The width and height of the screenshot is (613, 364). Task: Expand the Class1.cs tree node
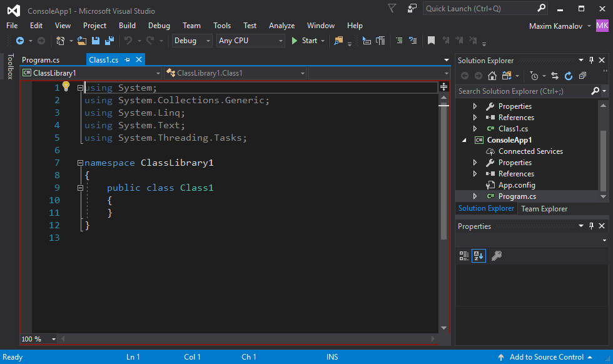click(475, 129)
